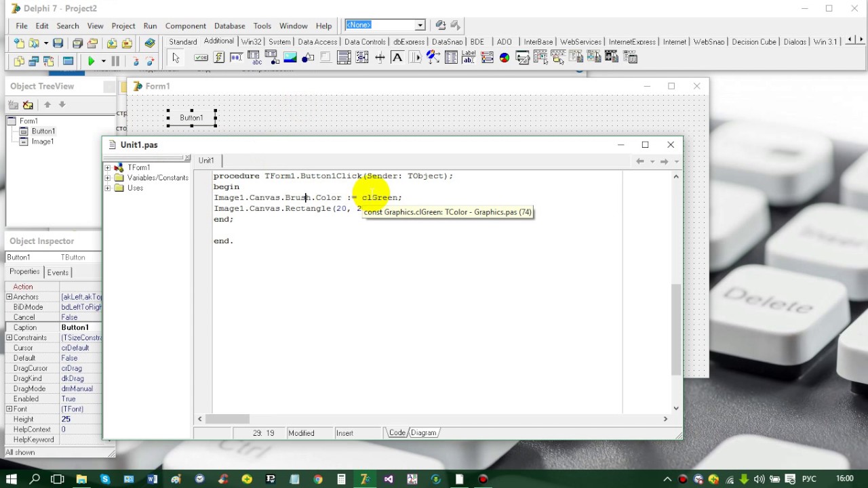
Task: Click back arrow in code editor navigation
Action: [x=639, y=161]
